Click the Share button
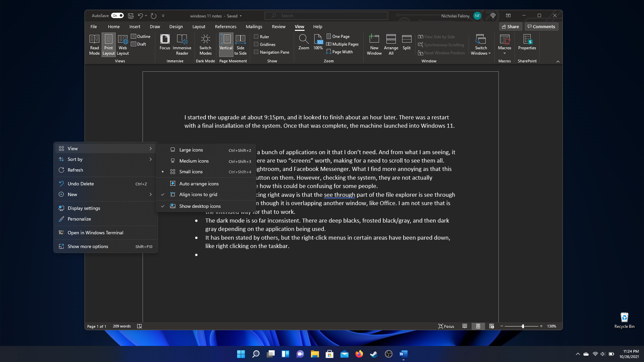Screen dimensions: 644x362 (511, 26)
